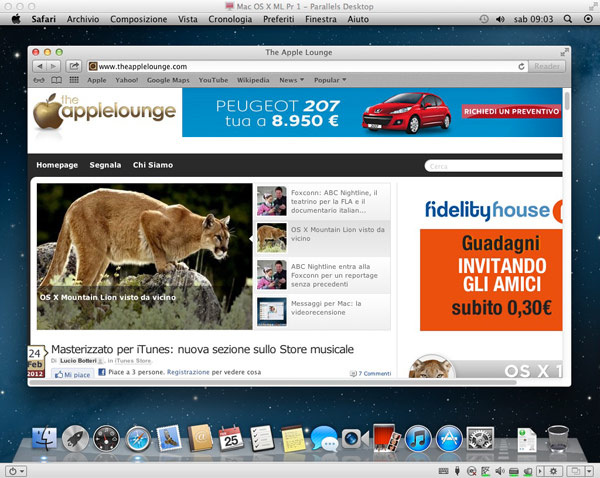Image resolution: width=600 pixels, height=478 pixels.
Task: Open Notes yellow pad icon in the Dock
Action: click(x=293, y=439)
